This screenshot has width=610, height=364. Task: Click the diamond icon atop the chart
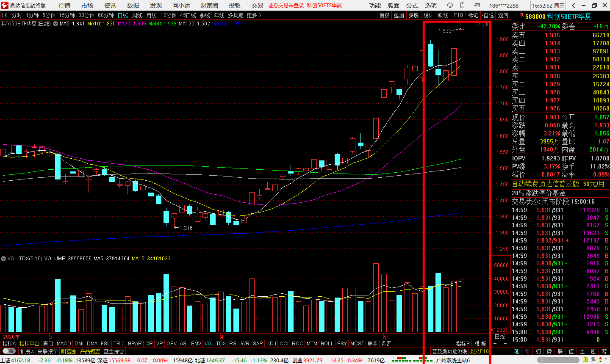478,24
